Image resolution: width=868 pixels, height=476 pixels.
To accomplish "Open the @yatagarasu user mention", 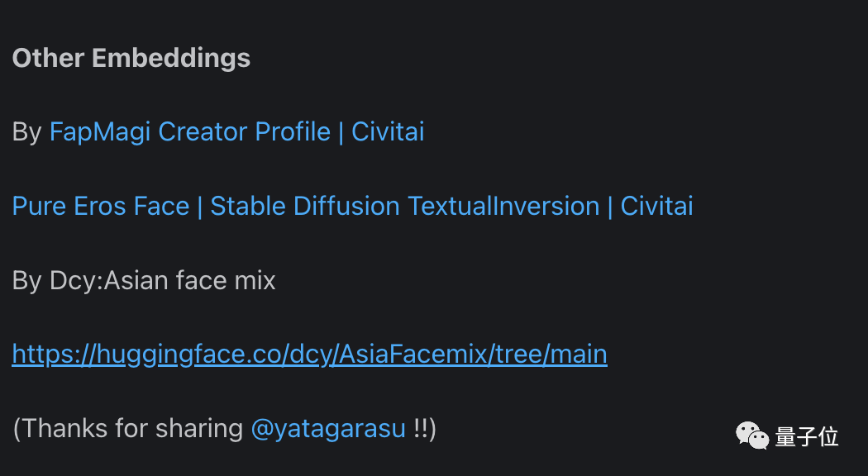I will (x=328, y=429).
